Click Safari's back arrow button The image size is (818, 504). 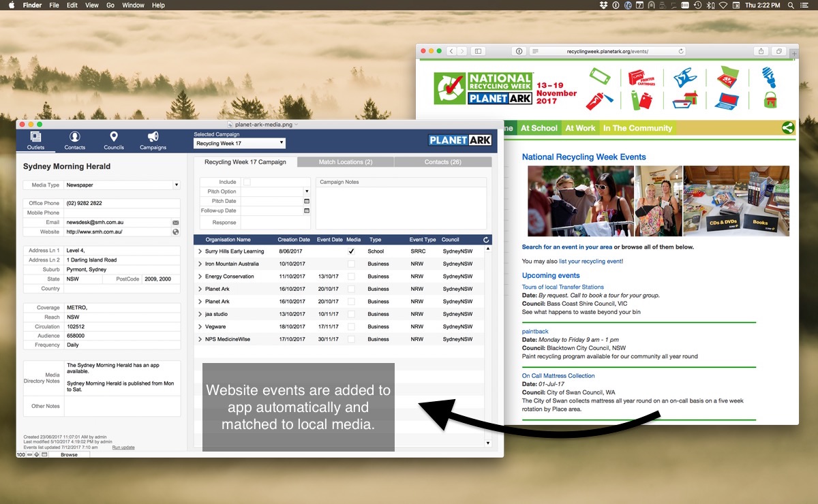[451, 51]
